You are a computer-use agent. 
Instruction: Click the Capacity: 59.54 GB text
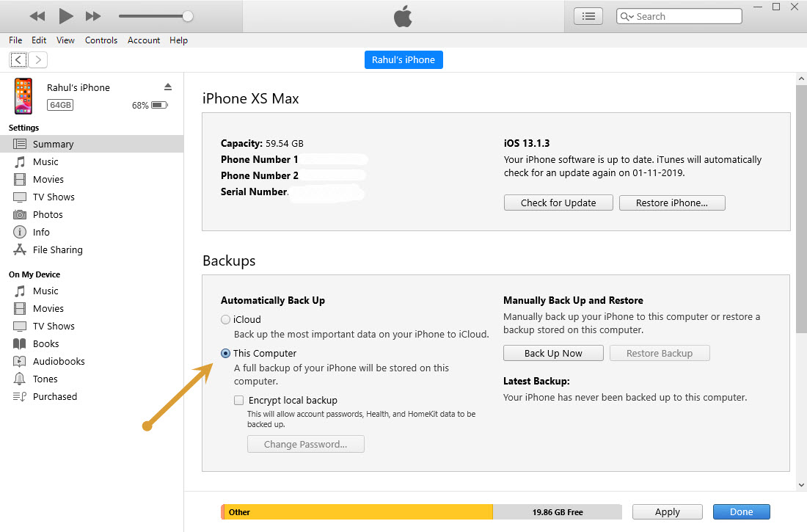pos(262,143)
